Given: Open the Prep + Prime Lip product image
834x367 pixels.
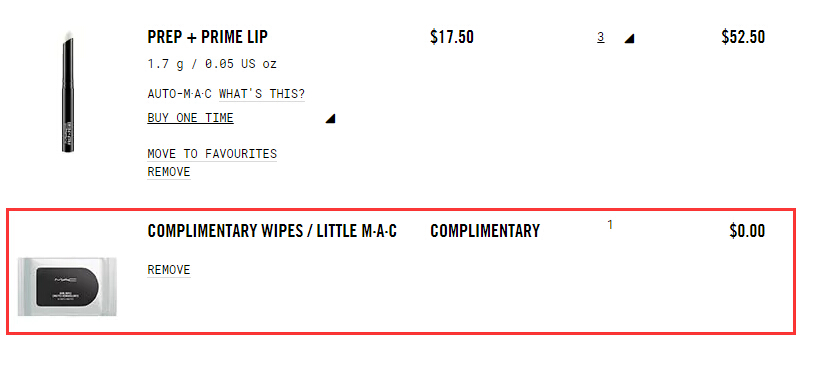Looking at the screenshot, I should point(68,93).
